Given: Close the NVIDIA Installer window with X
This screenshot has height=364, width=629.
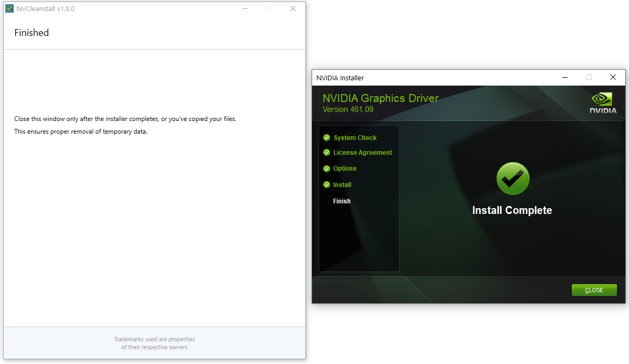Looking at the screenshot, I should click(x=613, y=77).
